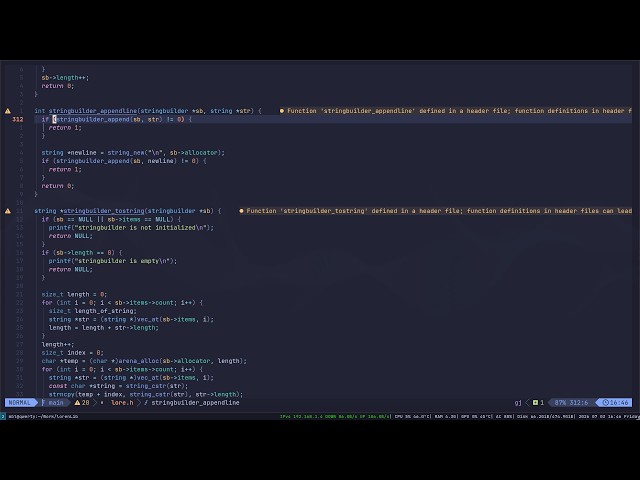Click GPU temperature readout in tmux bar
This screenshot has width=640, height=480.
coord(476,416)
